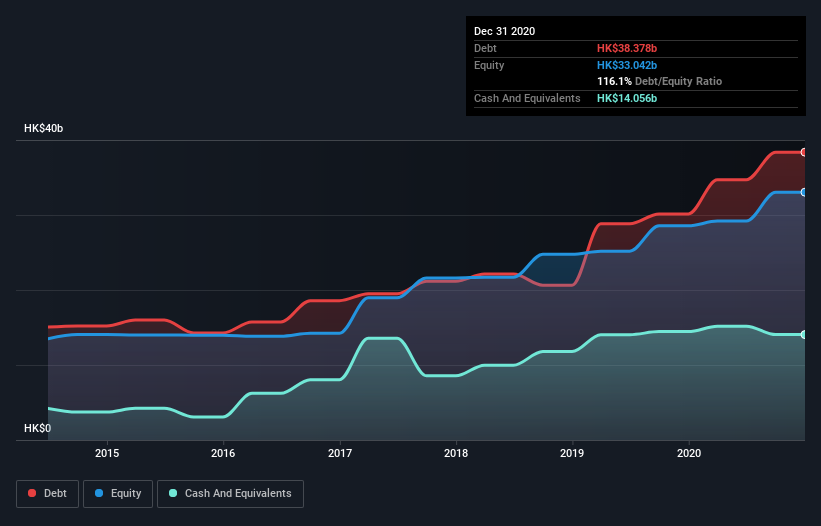Toggle the Debt series legend button

click(x=48, y=494)
